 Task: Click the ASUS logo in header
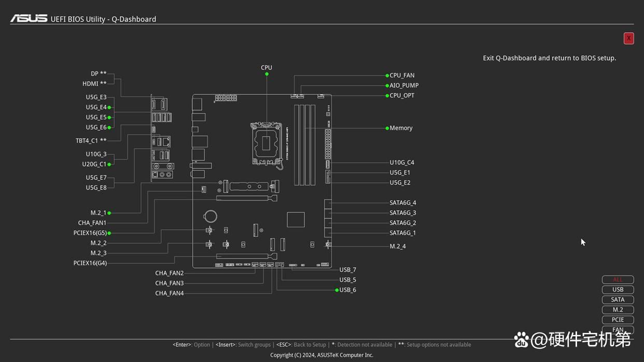tap(29, 19)
